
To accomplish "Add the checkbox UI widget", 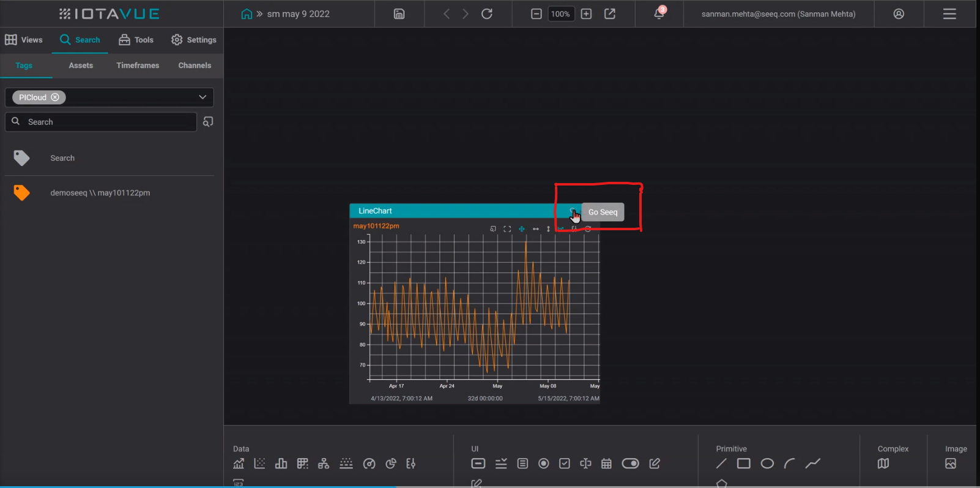I will (565, 464).
